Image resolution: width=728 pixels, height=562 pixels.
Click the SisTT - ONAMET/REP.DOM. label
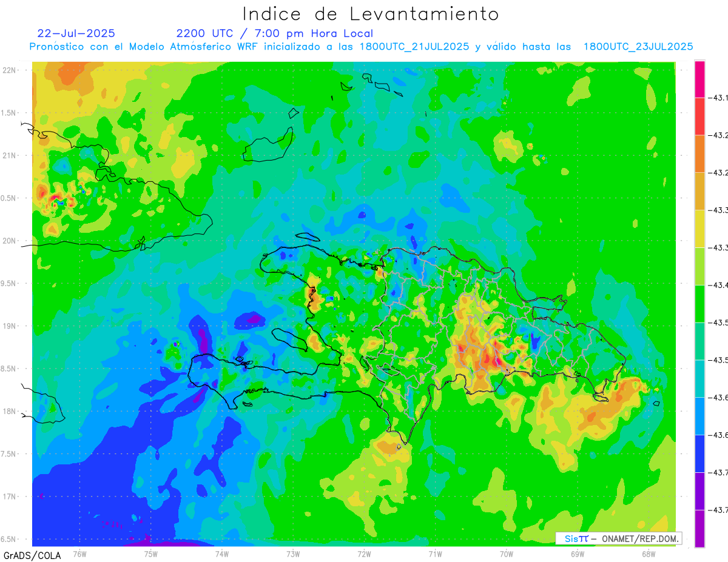(x=619, y=538)
